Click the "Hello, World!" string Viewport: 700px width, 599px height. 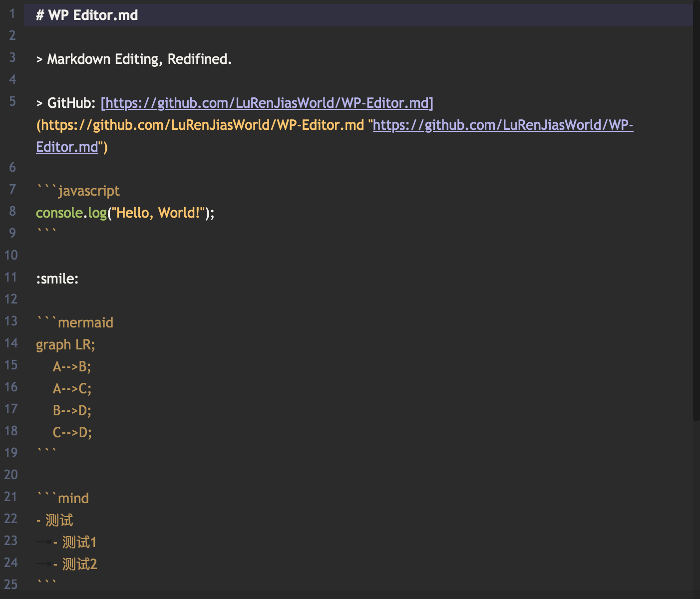pos(158,213)
